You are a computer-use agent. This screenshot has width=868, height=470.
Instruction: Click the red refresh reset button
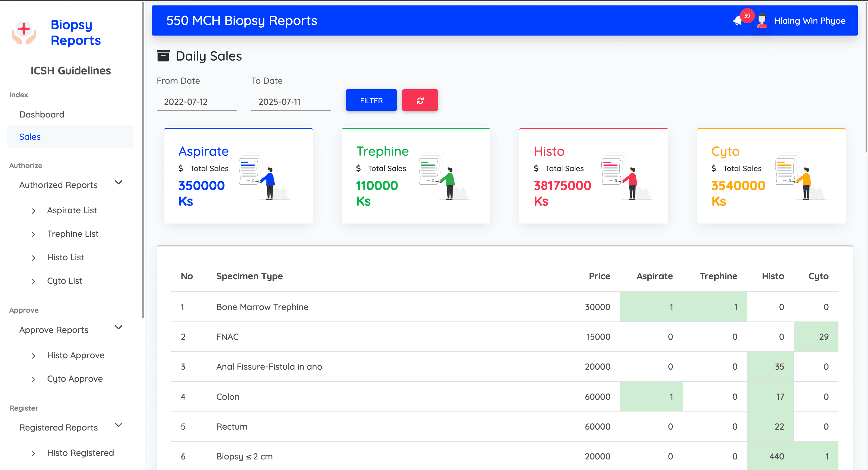(420, 100)
